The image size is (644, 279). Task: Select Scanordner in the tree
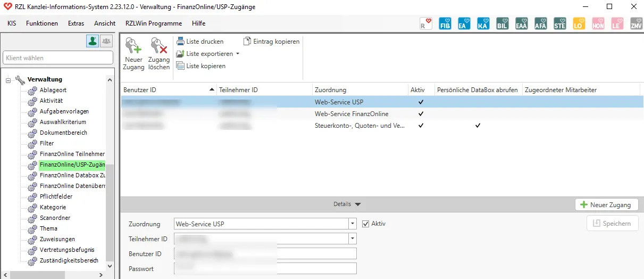55,218
